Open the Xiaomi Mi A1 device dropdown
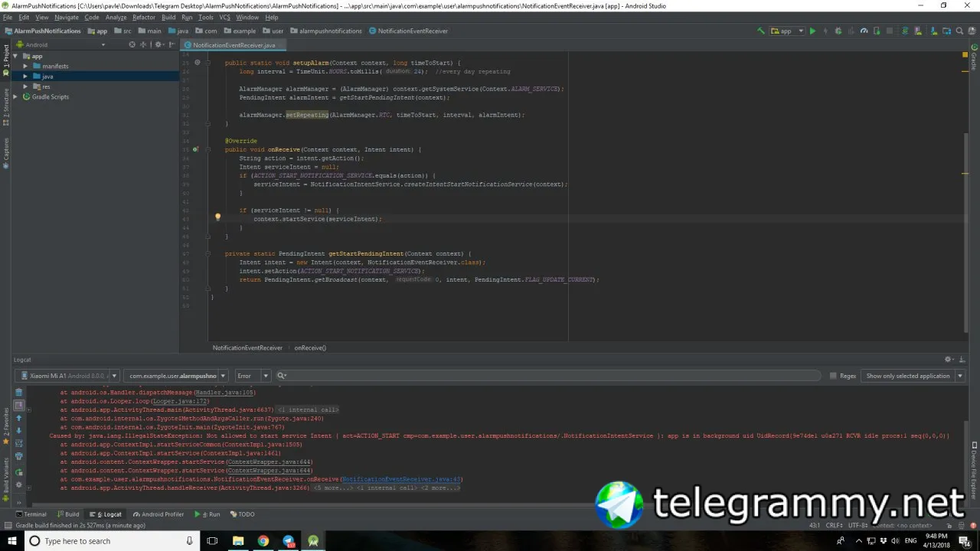 [x=68, y=376]
